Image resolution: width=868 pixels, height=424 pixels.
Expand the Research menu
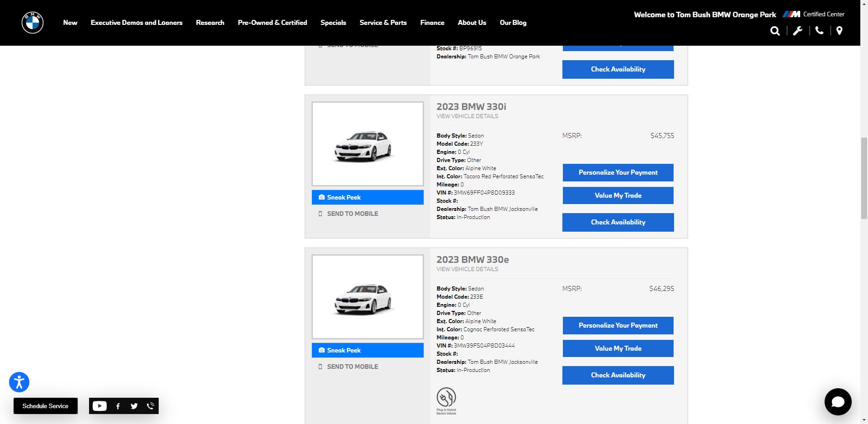point(210,23)
